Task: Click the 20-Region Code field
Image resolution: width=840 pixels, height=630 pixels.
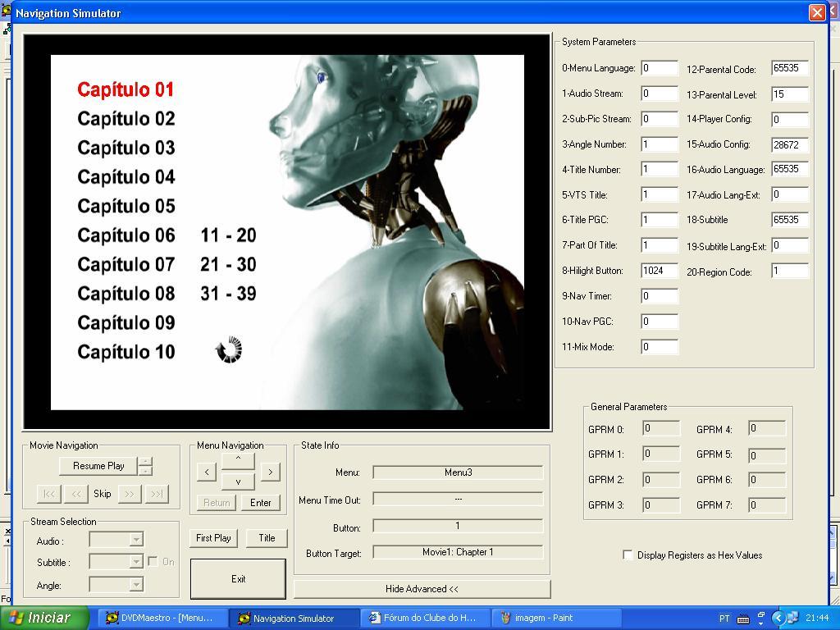Action: pyautogui.click(x=790, y=271)
